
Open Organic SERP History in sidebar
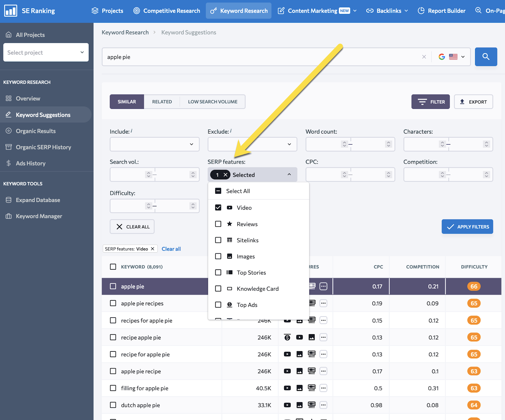click(x=44, y=147)
